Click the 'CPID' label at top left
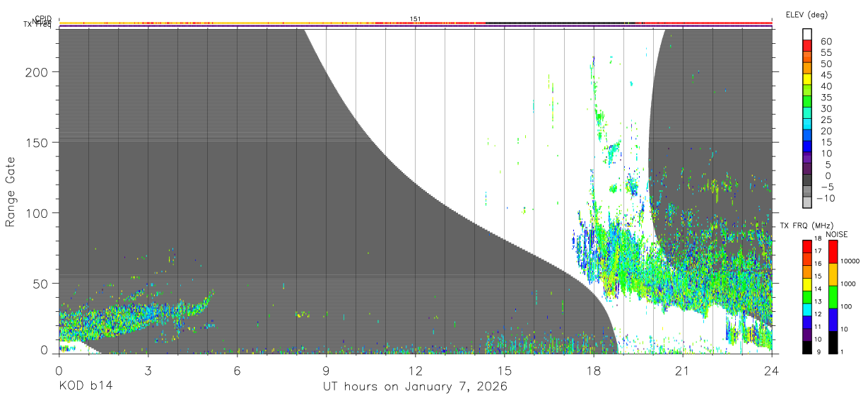This screenshot has height=401, width=868. [43, 18]
